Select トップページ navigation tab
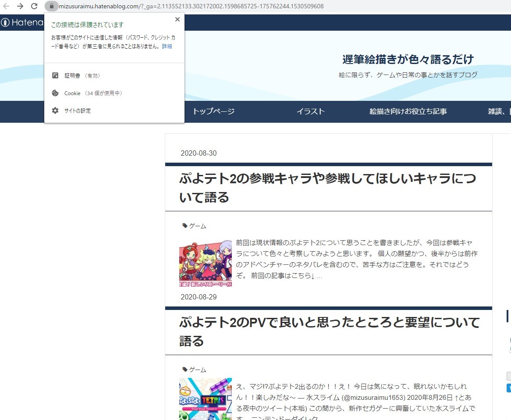Viewport: 511px width, 420px height. [x=214, y=111]
